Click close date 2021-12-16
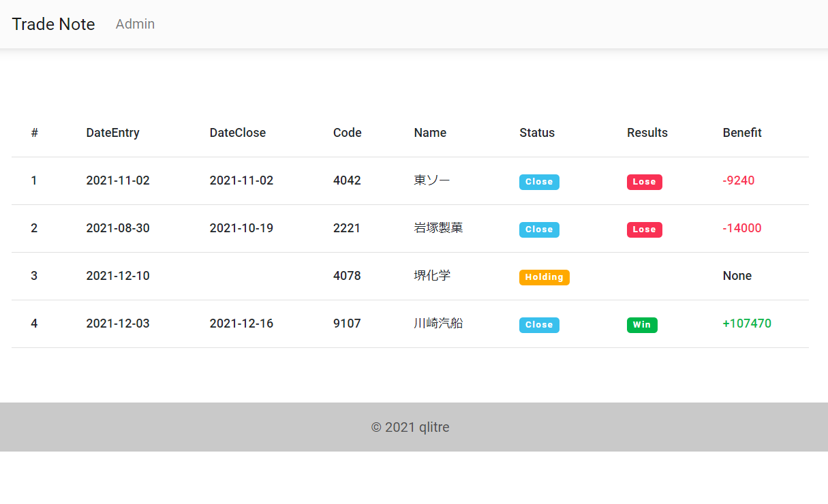This screenshot has height=504, width=828. point(241,324)
